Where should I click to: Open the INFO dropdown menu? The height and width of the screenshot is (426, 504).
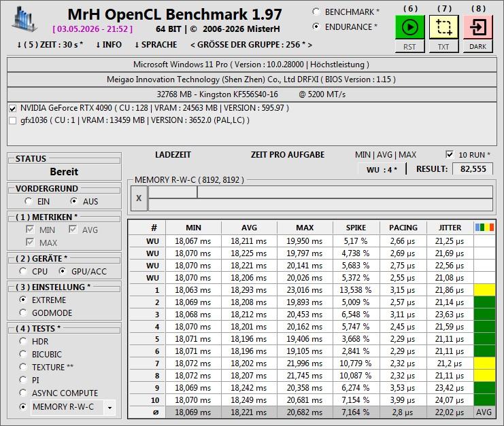coord(108,45)
